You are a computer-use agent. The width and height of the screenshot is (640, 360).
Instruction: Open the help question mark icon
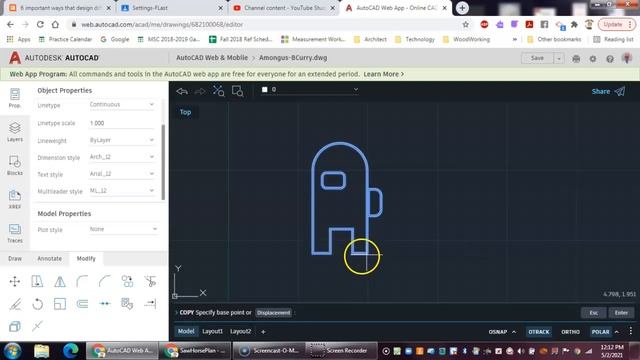click(610, 59)
